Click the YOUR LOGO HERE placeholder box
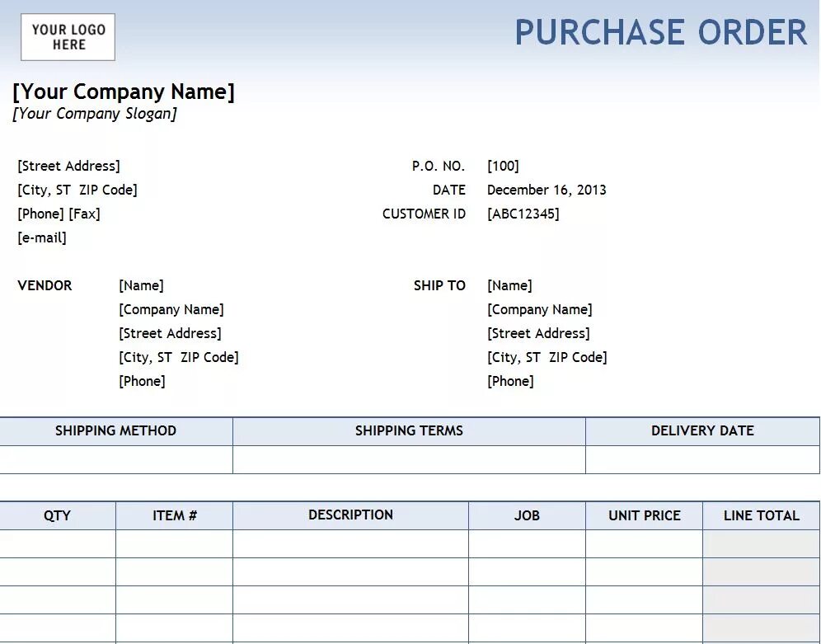 click(68, 37)
